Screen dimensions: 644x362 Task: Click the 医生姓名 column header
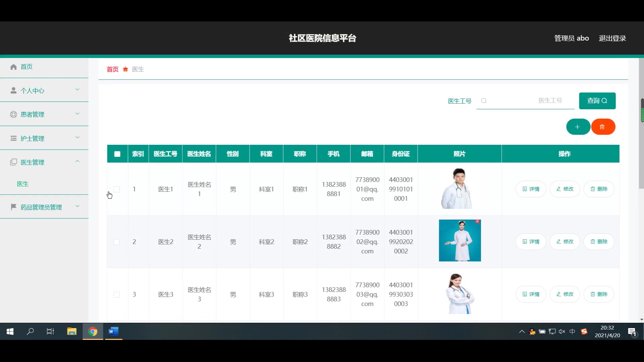(199, 154)
